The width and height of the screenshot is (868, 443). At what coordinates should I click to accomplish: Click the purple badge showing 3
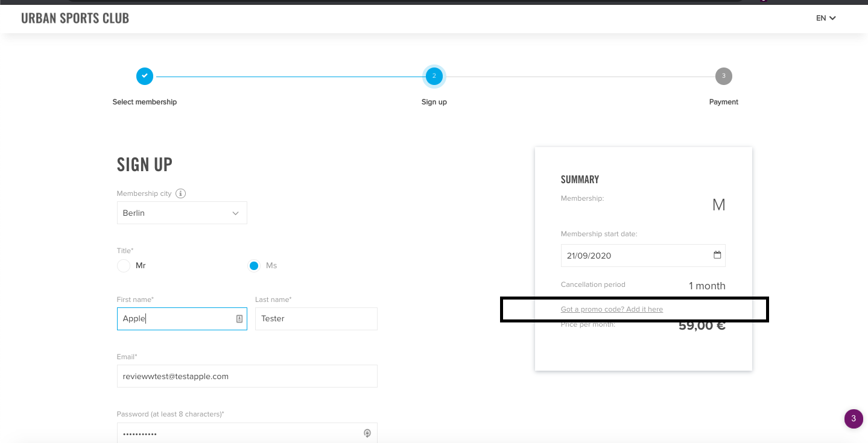854,419
